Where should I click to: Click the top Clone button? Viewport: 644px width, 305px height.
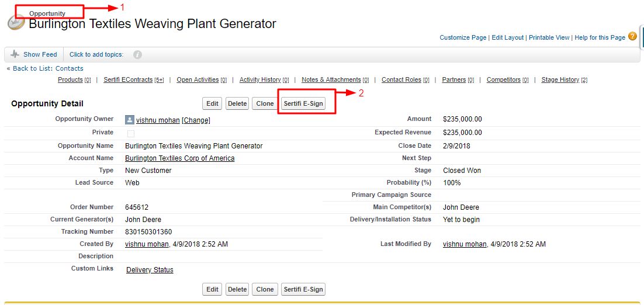coord(265,104)
